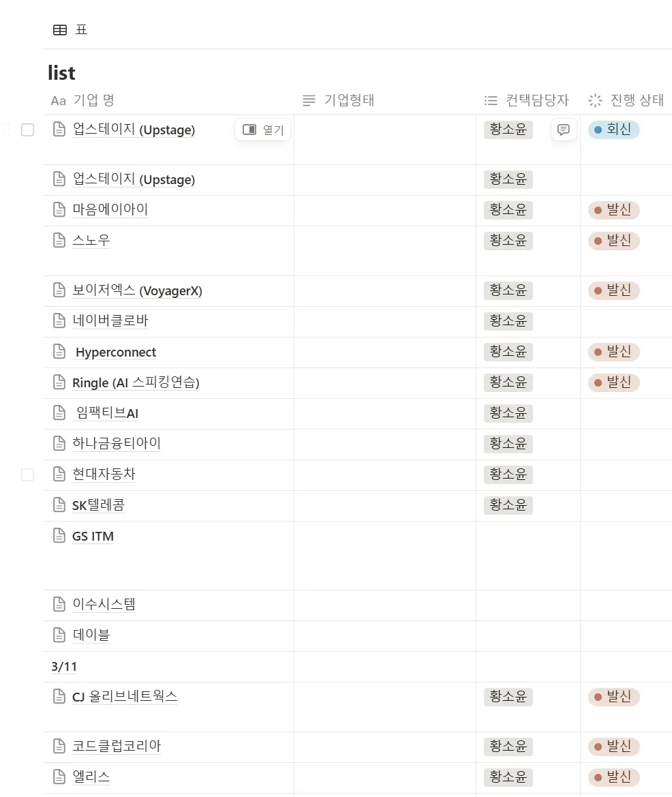Click the page icon next to Hyperconnect

(59, 352)
